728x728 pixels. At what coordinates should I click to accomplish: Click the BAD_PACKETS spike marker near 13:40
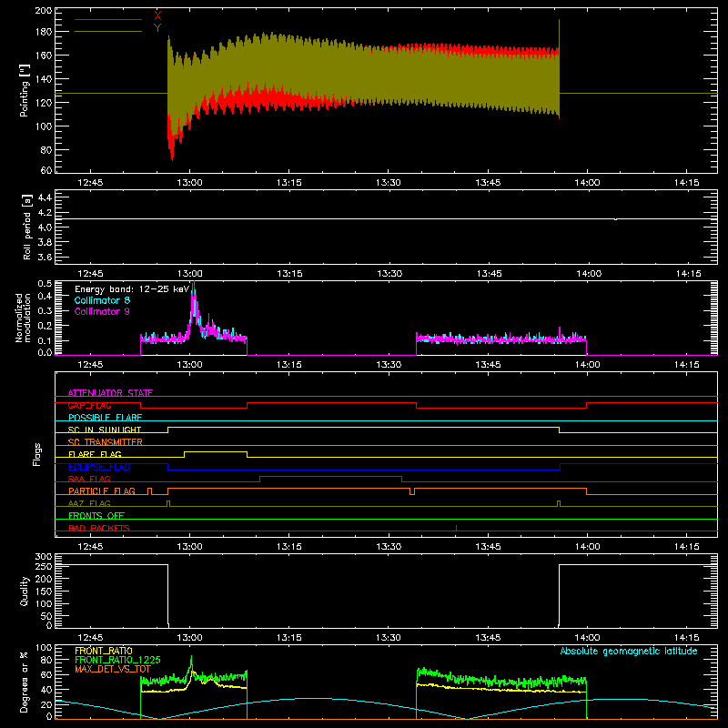[457, 528]
